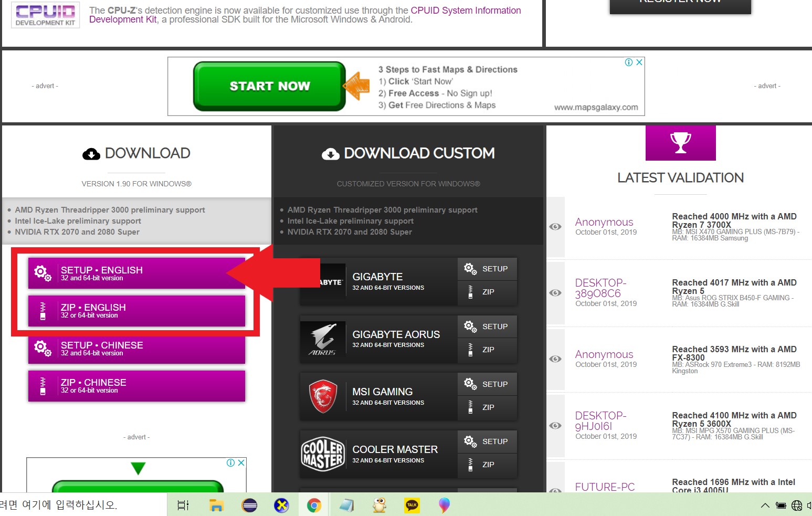Click the MSI Gaming ZIP button

(487, 408)
